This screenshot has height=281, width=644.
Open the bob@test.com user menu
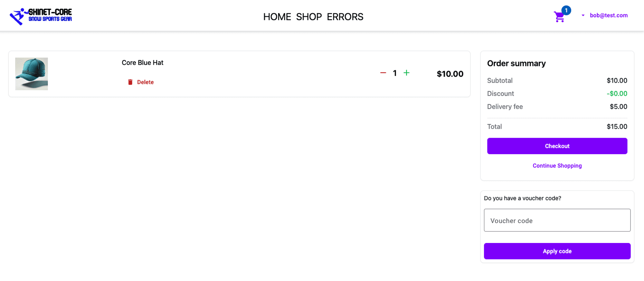pyautogui.click(x=608, y=15)
